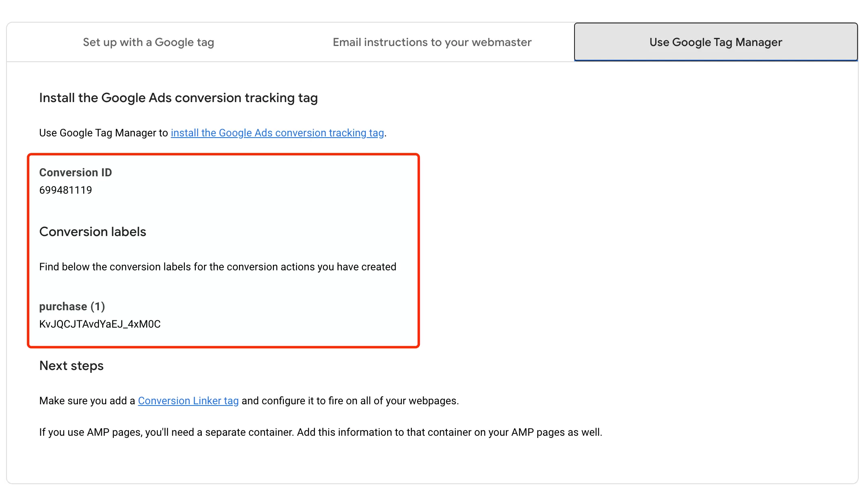Click the Conversion ID heading
The width and height of the screenshot is (868, 489).
[75, 173]
